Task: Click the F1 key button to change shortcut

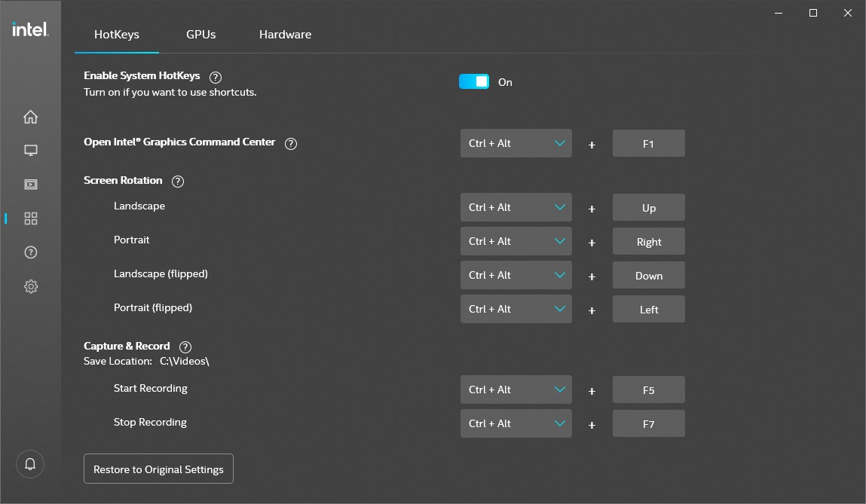Action: [x=648, y=142]
